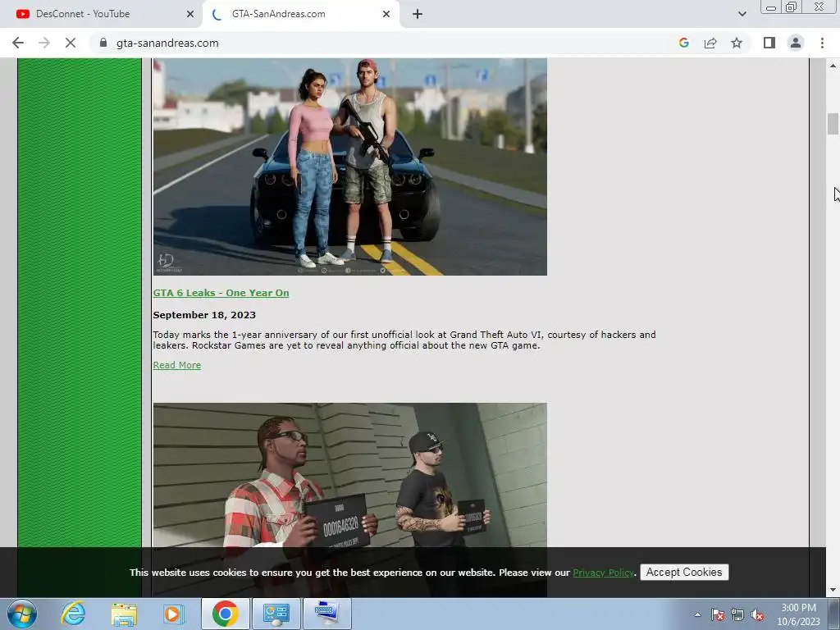Click the page scrollbar down arrow
Image resolution: width=840 pixels, height=630 pixels.
pos(833,590)
